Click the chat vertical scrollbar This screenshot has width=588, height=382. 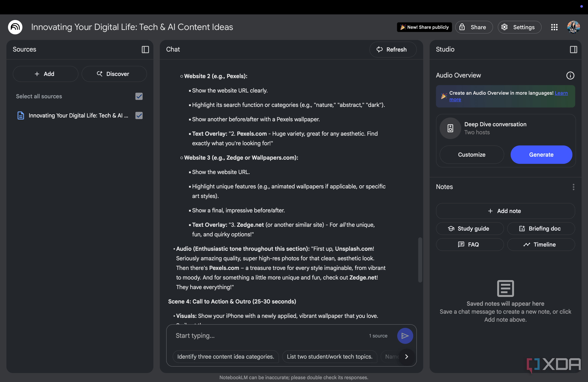point(420,260)
